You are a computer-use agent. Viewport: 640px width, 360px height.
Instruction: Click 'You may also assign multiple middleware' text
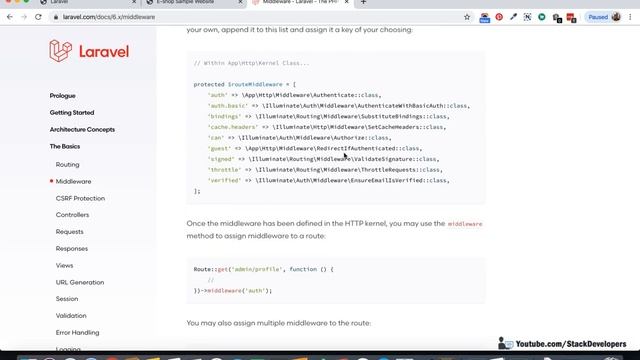click(279, 323)
